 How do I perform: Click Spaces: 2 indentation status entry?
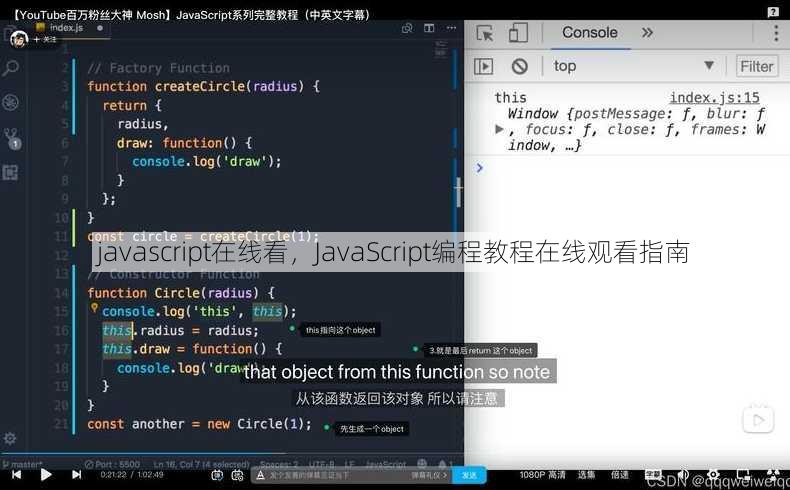pos(279,464)
